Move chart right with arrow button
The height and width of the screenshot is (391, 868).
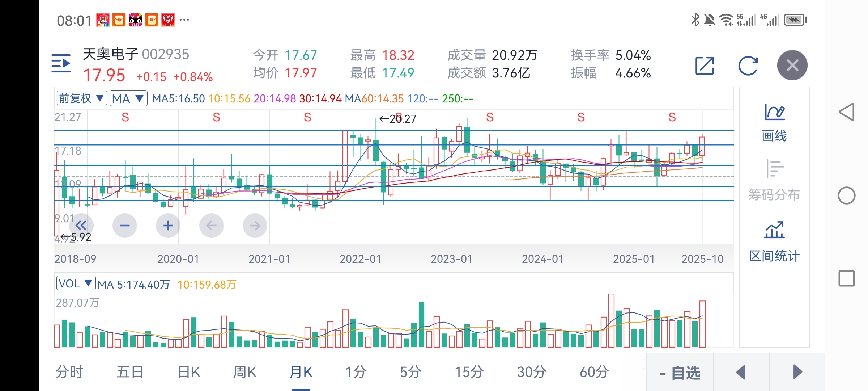click(255, 226)
